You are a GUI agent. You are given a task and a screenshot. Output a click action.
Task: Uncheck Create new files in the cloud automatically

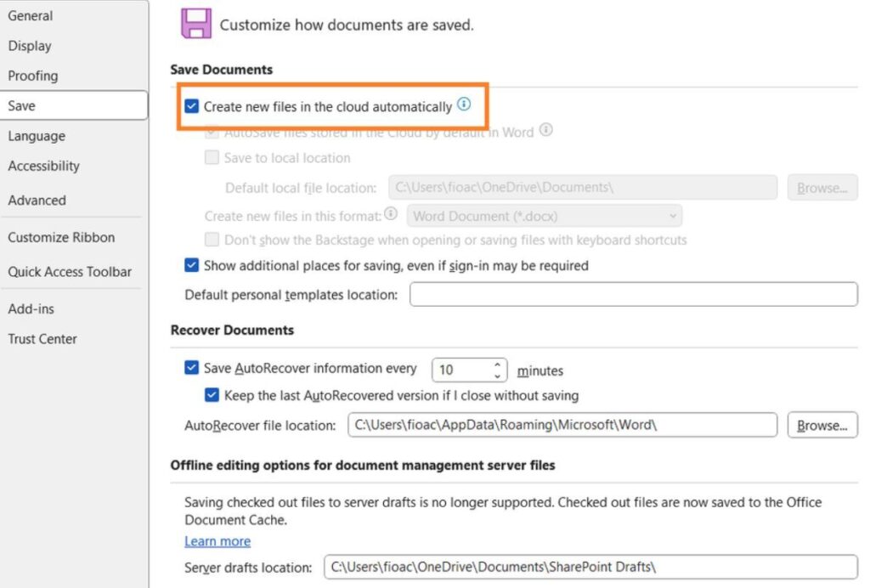pyautogui.click(x=191, y=106)
